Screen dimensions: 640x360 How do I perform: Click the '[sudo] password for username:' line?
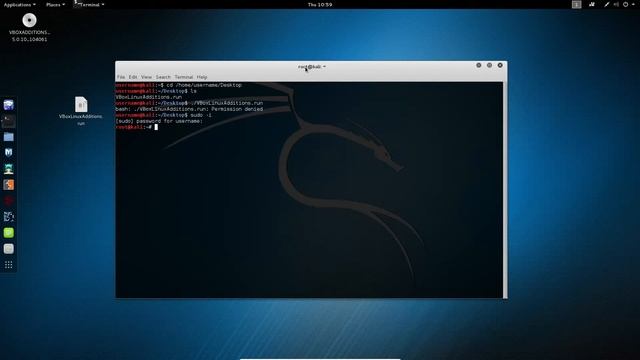point(159,121)
